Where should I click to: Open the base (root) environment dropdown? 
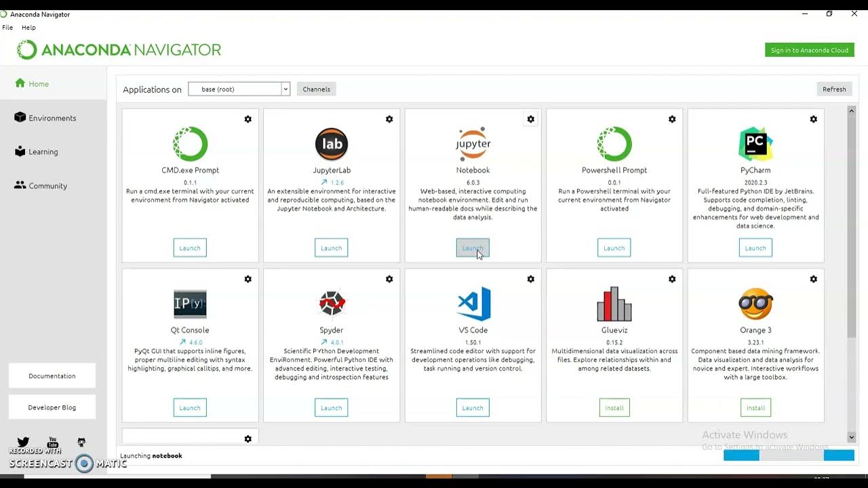point(239,89)
